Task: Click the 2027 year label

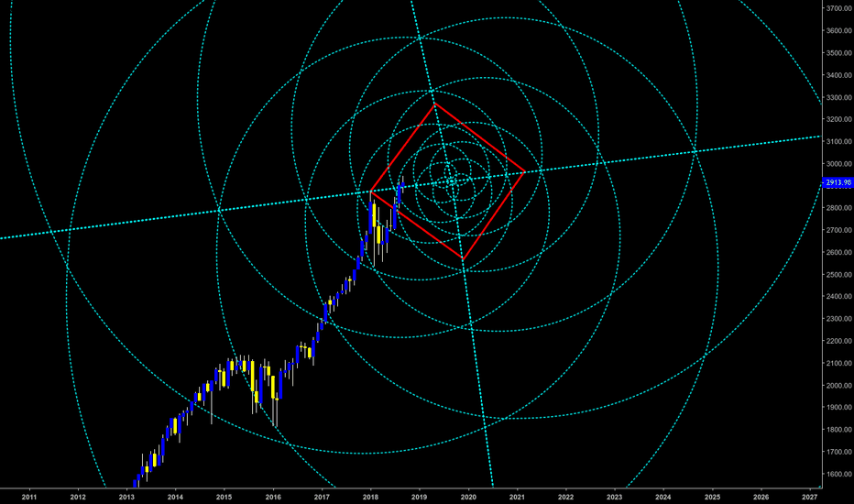Action: [810, 497]
